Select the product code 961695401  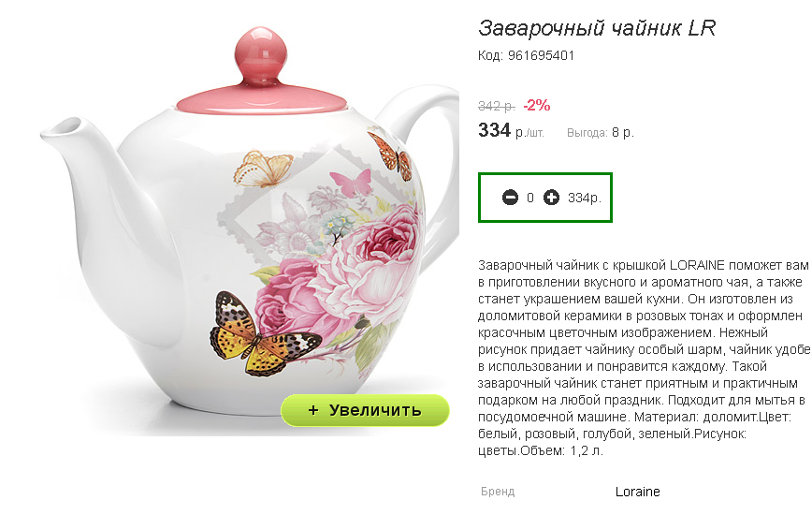coord(541,55)
